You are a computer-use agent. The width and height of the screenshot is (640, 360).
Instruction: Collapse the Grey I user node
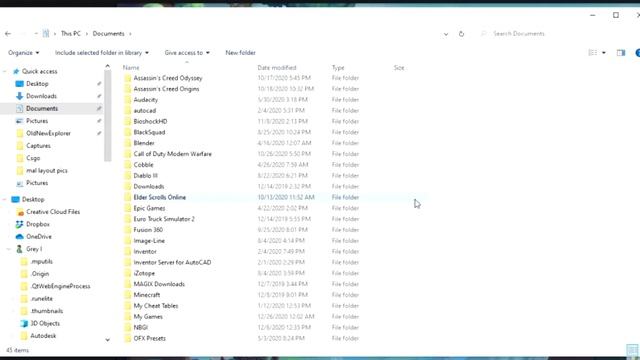tap(9, 249)
